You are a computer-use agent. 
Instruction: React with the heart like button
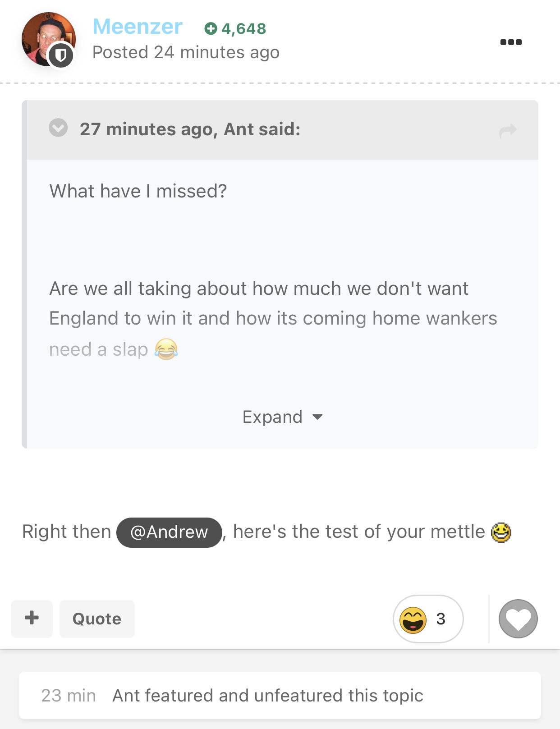pyautogui.click(x=518, y=619)
